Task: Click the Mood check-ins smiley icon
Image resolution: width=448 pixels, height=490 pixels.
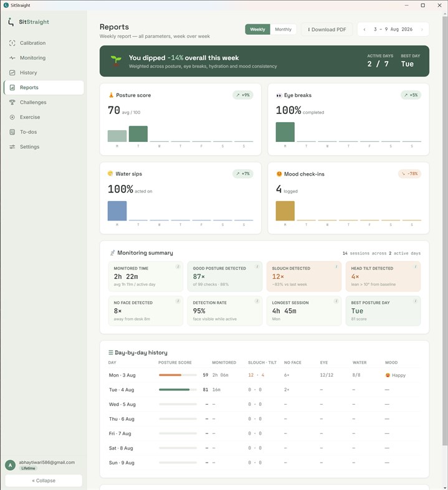Action: (x=279, y=174)
